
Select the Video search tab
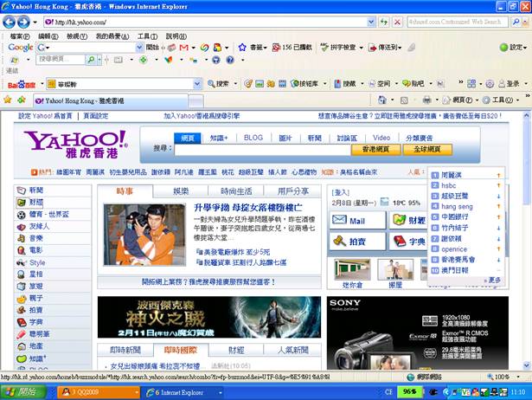coord(381,138)
